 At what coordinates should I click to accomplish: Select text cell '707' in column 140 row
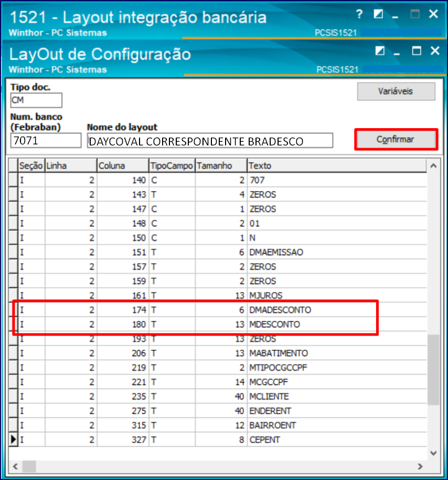point(336,180)
